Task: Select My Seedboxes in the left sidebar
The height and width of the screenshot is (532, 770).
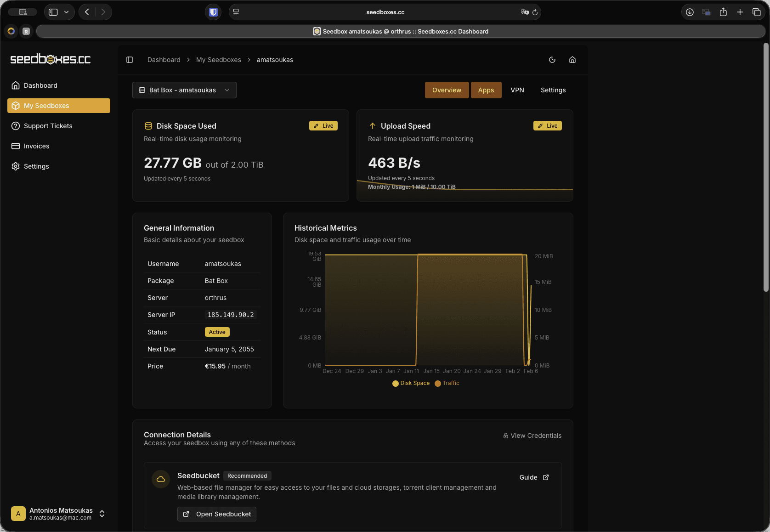Action: [x=59, y=106]
